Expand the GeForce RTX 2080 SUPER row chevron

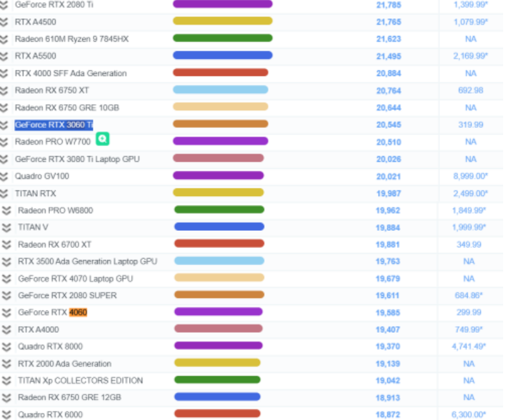(x=6, y=295)
